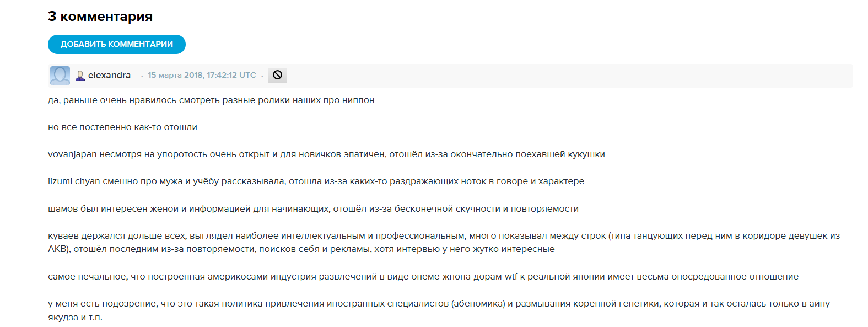Image resolution: width=868 pixels, height=327 pixels.
Task: Click the paragraph starting 'куваев держался дольше всех'
Action: (444, 243)
